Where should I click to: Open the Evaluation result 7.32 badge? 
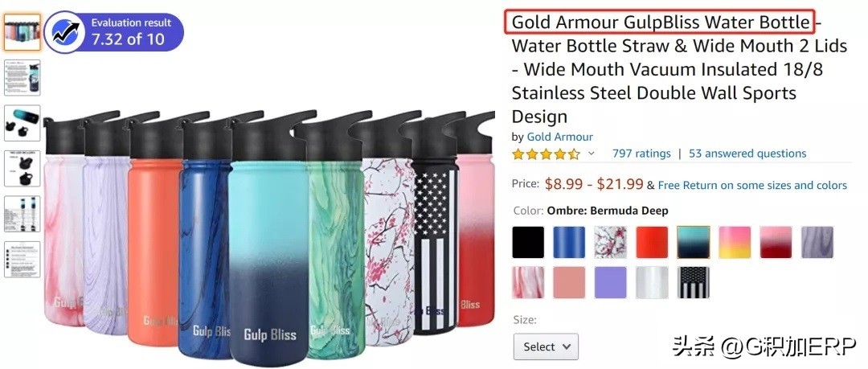click(113, 33)
